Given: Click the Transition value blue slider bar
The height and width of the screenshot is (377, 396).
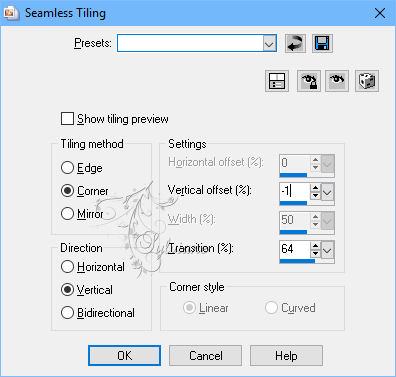Looking at the screenshot, I should tap(297, 261).
